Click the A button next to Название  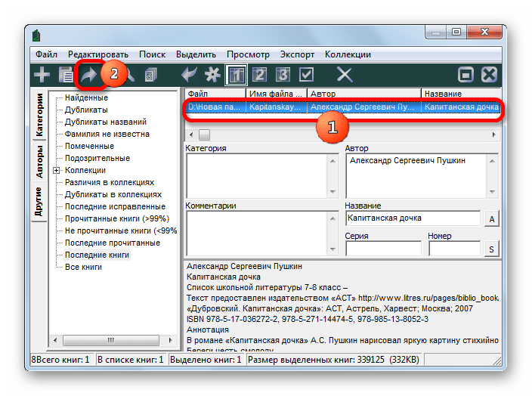coord(492,219)
